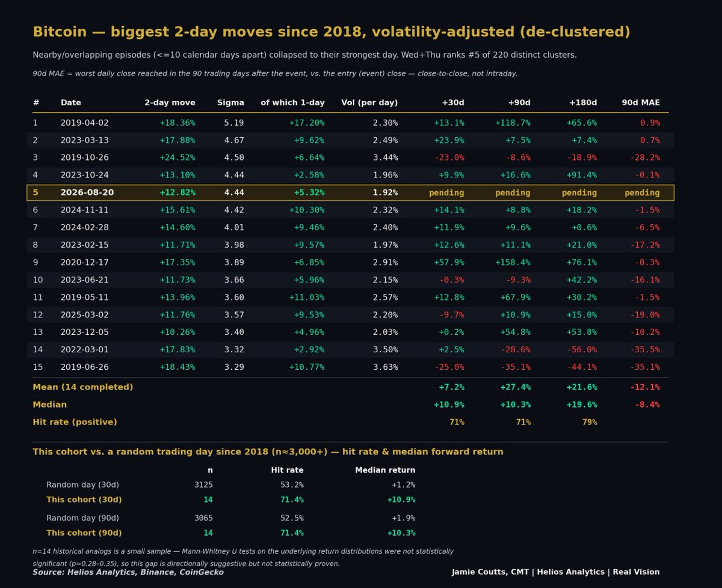The image size is (722, 588).
Task: Select date 2024-02-28
Action: (85, 227)
